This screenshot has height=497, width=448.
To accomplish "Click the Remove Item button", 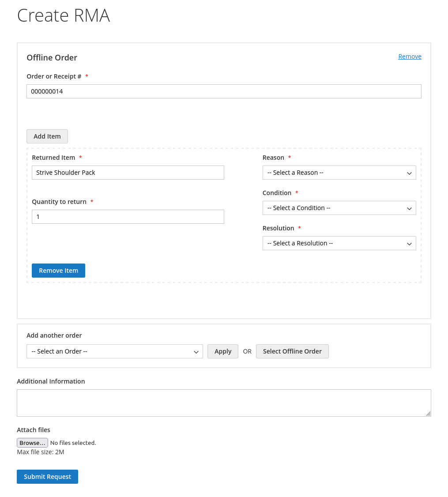I will (58, 270).
